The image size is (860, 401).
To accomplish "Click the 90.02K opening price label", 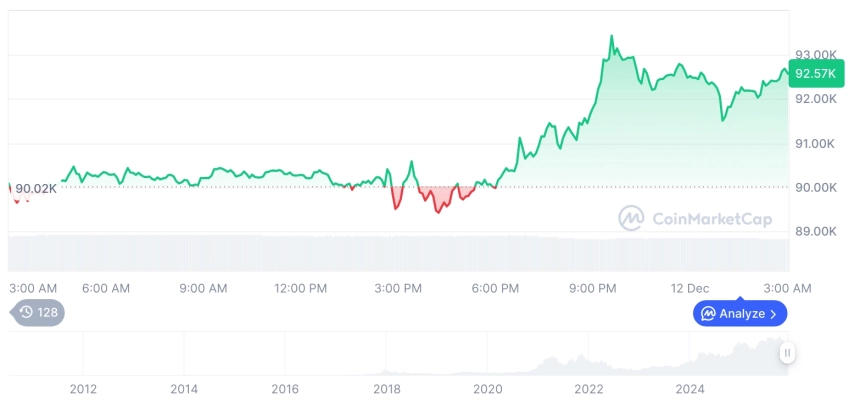I will point(36,188).
